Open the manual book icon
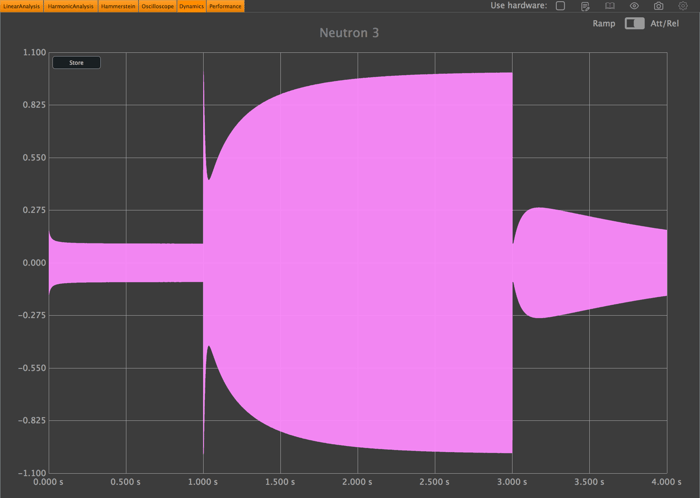This screenshot has width=700, height=498. tap(609, 6)
